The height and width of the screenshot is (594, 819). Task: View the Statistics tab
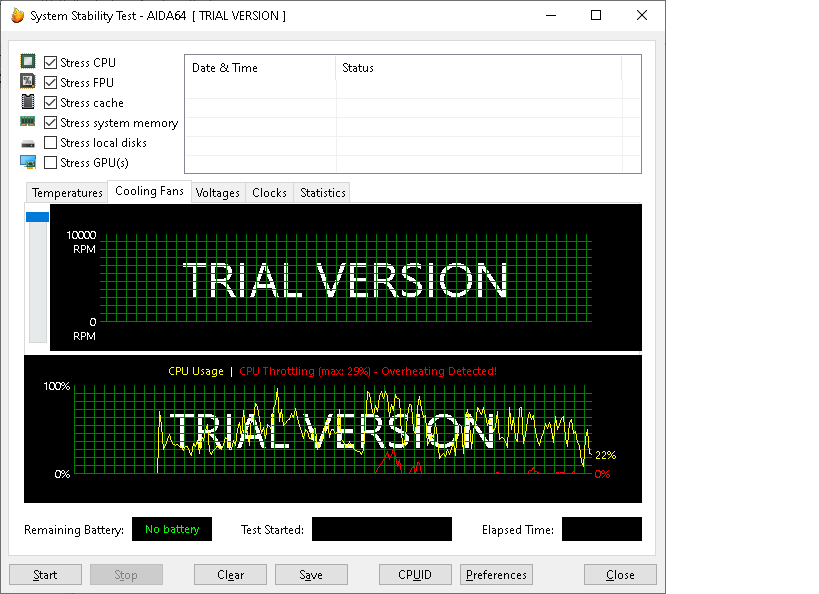(321, 192)
